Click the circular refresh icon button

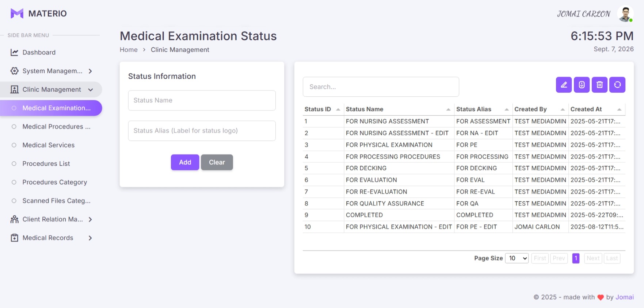pyautogui.click(x=617, y=85)
